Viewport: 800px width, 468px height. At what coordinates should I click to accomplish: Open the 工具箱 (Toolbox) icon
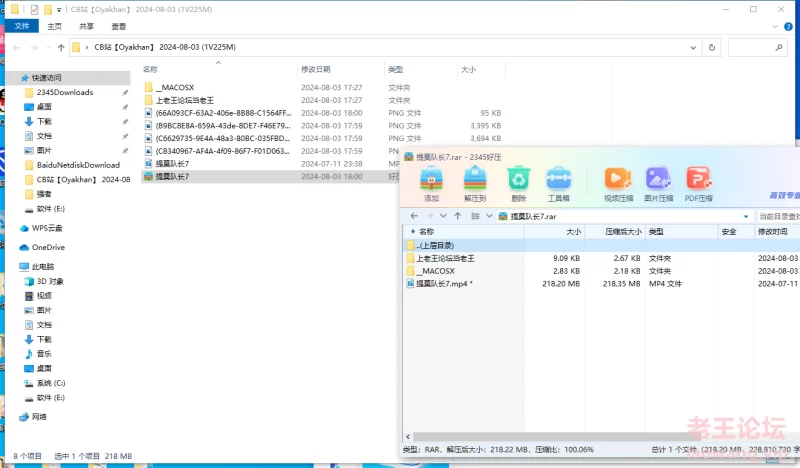point(559,182)
